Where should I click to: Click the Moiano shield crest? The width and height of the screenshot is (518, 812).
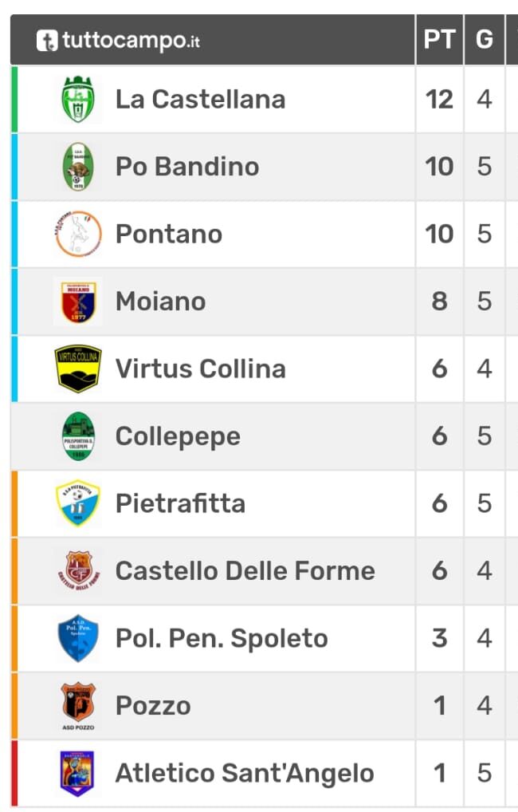(78, 302)
